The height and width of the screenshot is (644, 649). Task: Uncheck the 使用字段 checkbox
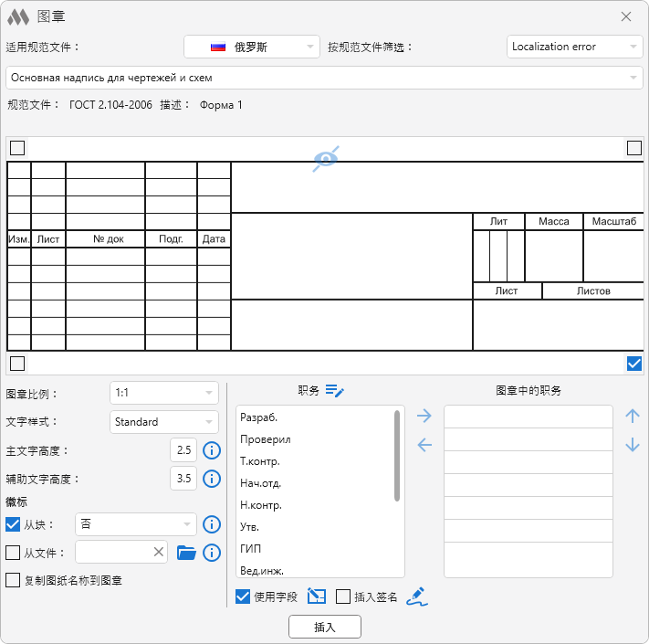[x=243, y=596]
